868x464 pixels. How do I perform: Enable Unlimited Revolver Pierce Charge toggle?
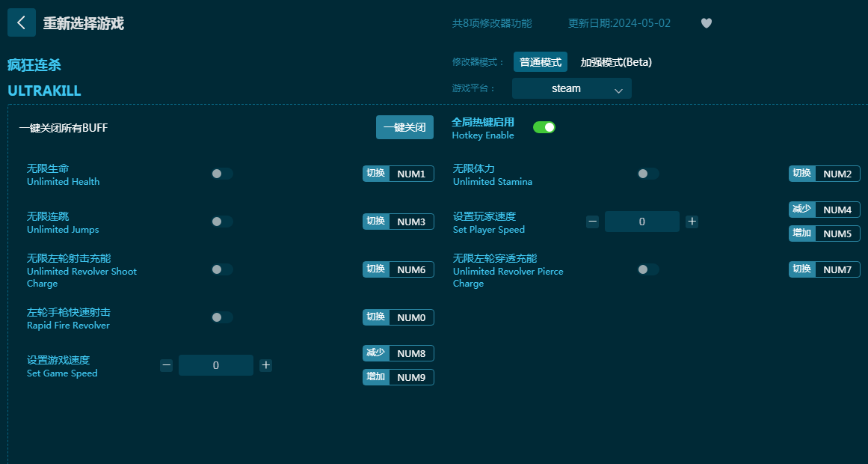pos(648,269)
